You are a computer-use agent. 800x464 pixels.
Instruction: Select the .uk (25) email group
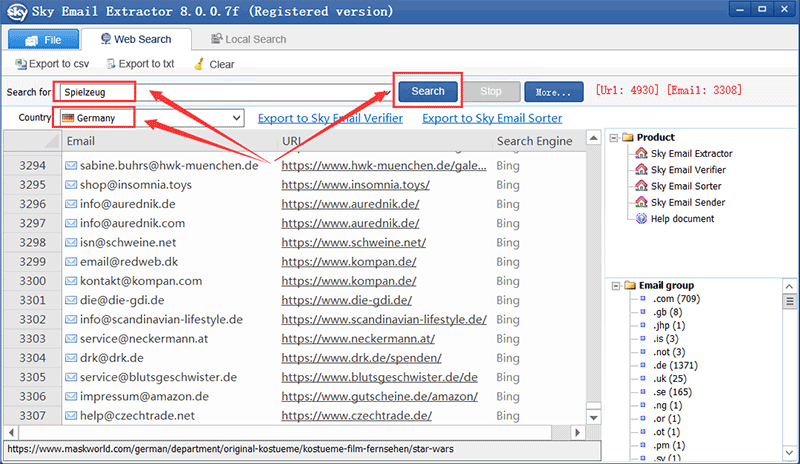pyautogui.click(x=670, y=379)
